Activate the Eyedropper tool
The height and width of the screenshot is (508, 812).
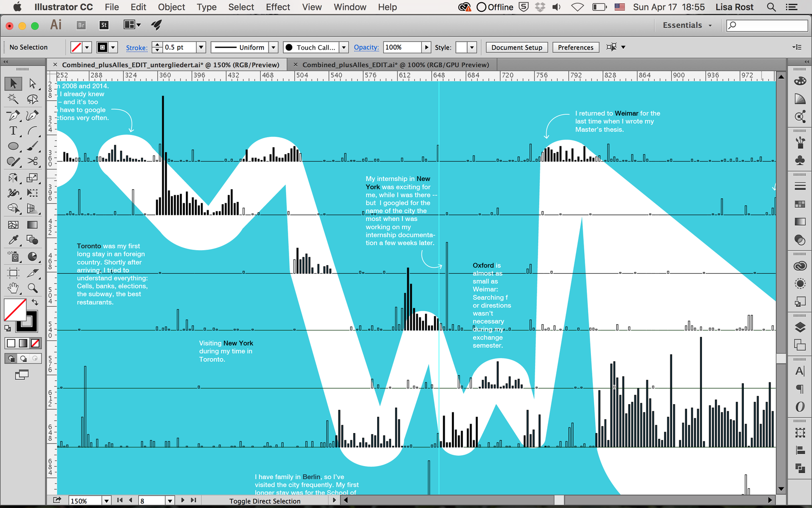[13, 240]
